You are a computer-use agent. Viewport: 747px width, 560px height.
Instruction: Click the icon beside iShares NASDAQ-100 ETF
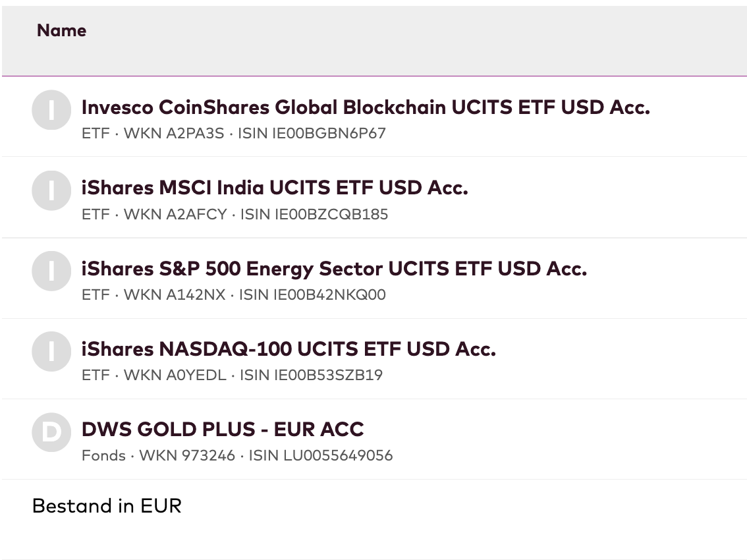point(51,351)
